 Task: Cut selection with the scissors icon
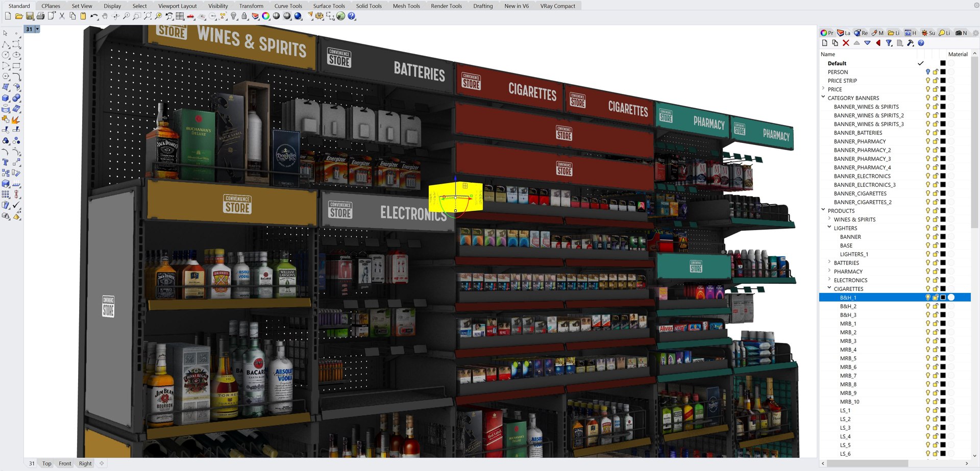pos(62,16)
